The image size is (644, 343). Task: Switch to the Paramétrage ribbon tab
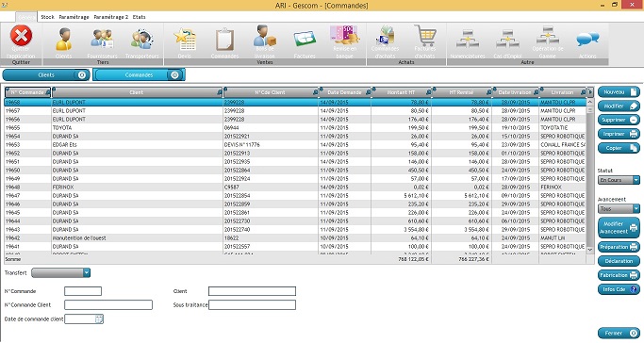tap(74, 17)
